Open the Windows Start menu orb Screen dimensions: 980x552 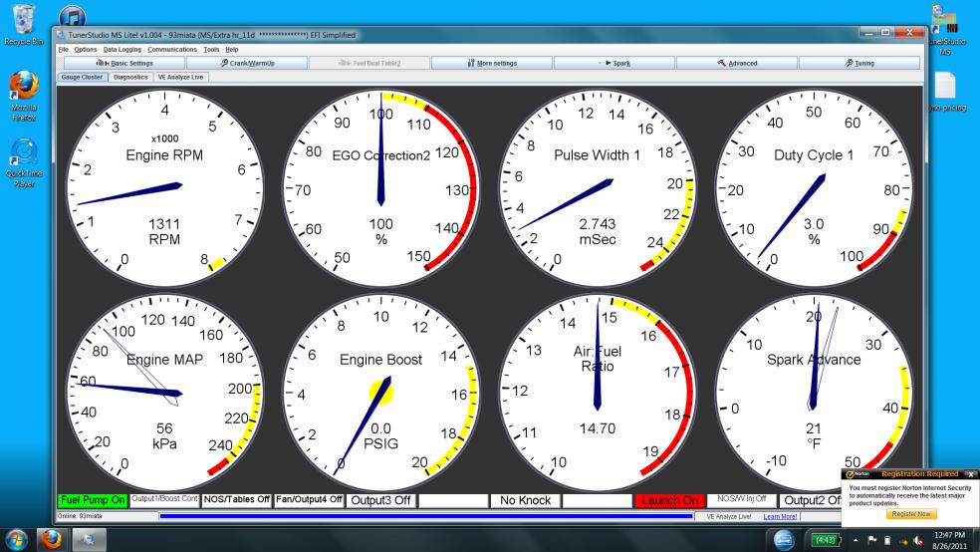click(x=17, y=538)
